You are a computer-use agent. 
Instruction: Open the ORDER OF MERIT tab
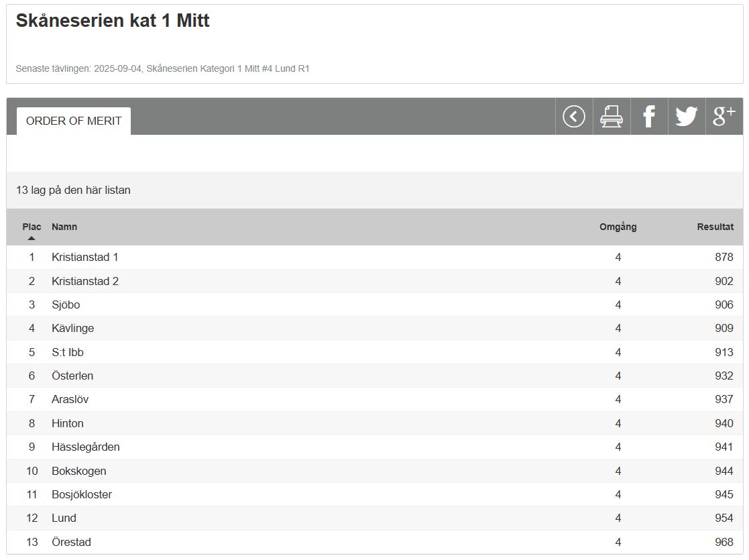coord(74,121)
